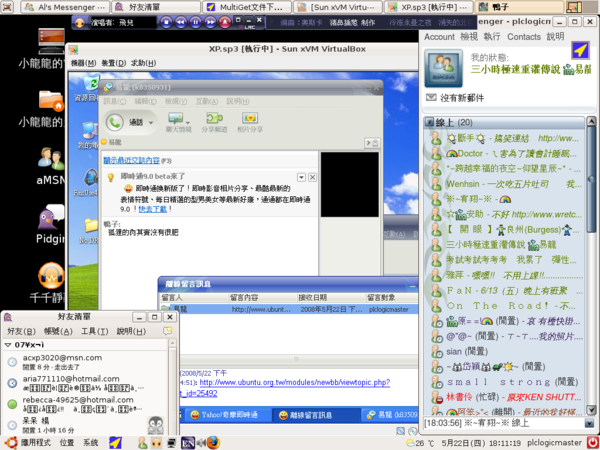This screenshot has height=450, width=600.
Task: Collapse the 線上 (20) contact group
Action: click(x=430, y=122)
